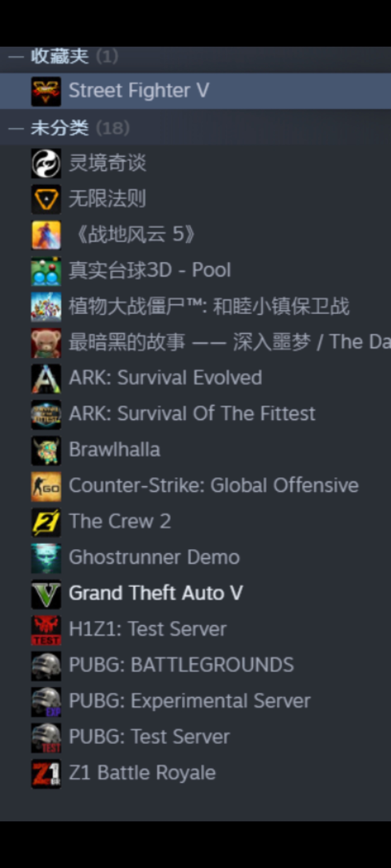This screenshot has height=868, width=391.
Task: Click the 战地风云 5 game icon
Action: (x=46, y=235)
